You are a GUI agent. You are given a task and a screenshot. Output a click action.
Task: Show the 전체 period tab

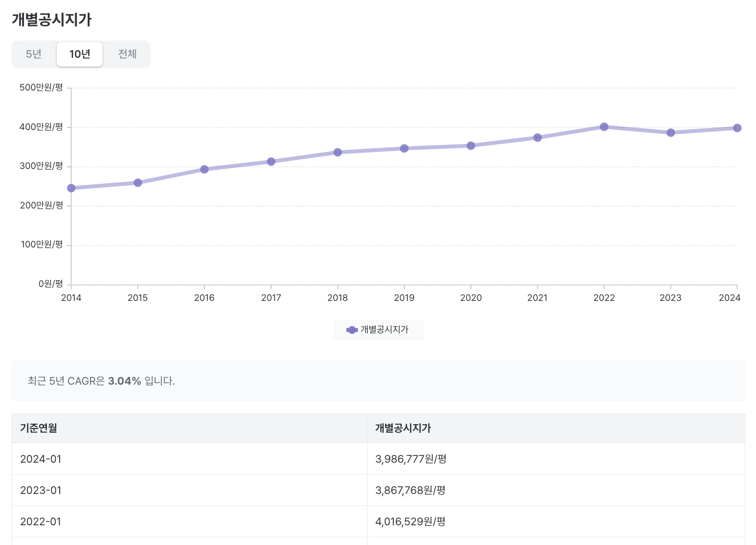(x=127, y=54)
